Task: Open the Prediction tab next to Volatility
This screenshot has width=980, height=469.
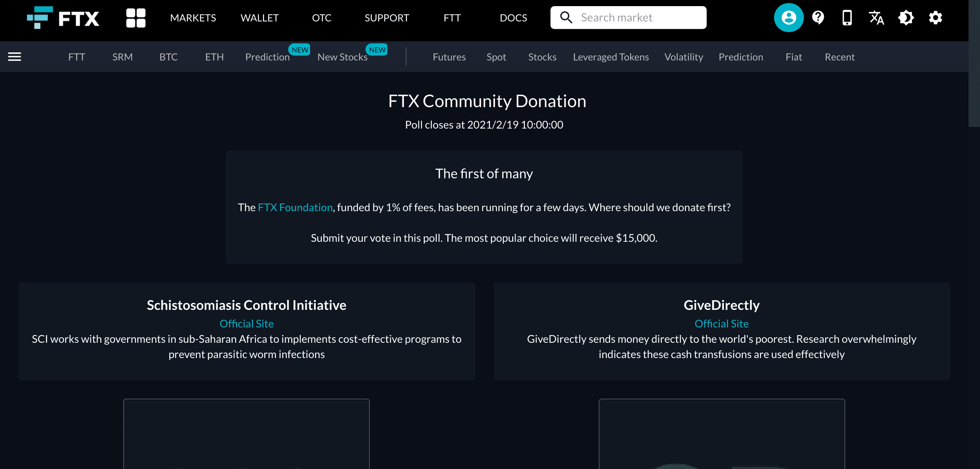Action: 741,57
